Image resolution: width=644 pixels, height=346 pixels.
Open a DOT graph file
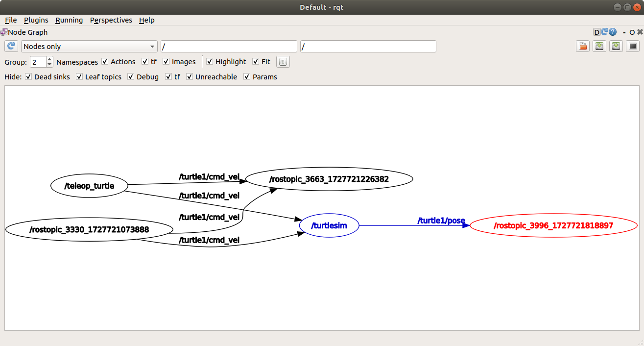(x=582, y=46)
